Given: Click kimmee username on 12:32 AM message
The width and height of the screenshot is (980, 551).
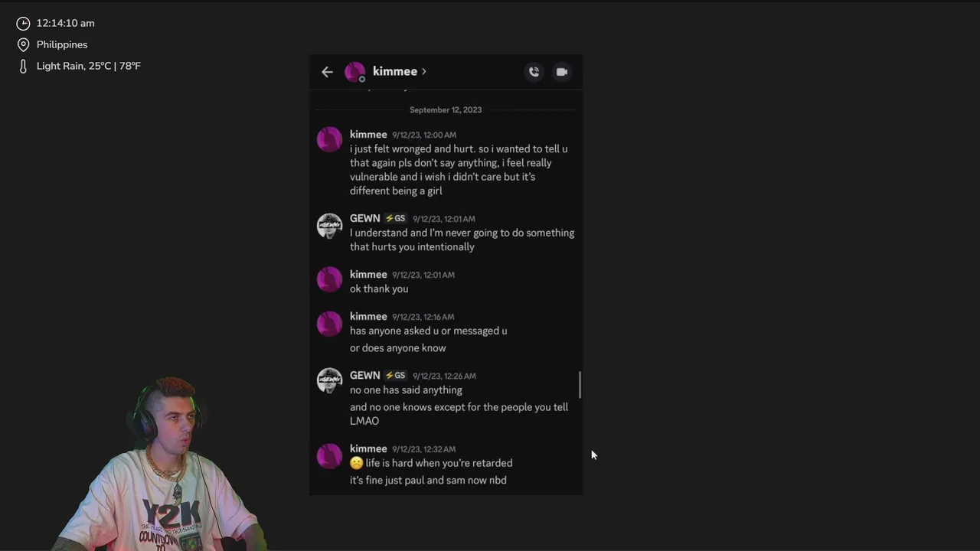Looking at the screenshot, I should click(x=368, y=449).
